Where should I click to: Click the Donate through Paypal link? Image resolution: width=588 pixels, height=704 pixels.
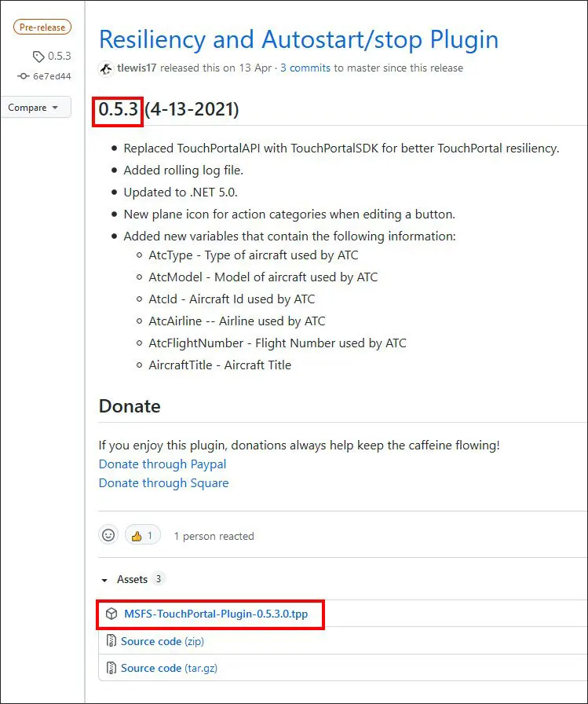163,464
